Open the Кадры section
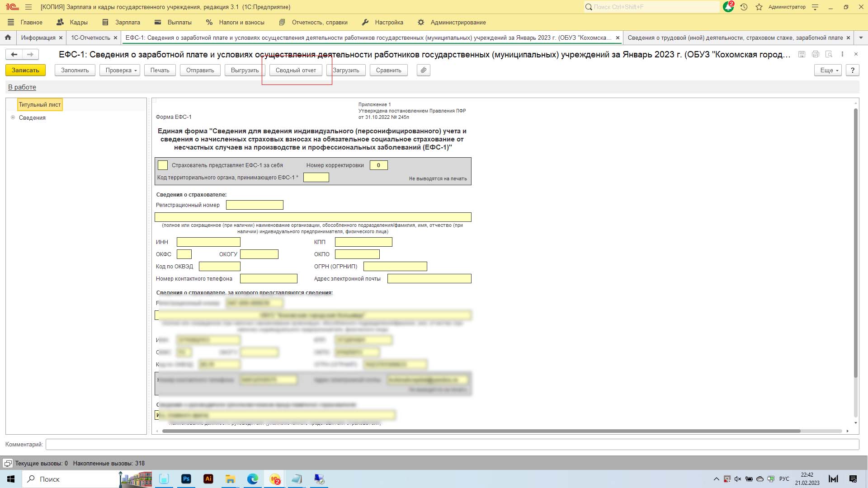Viewport: 868px width, 488px height. (72, 22)
